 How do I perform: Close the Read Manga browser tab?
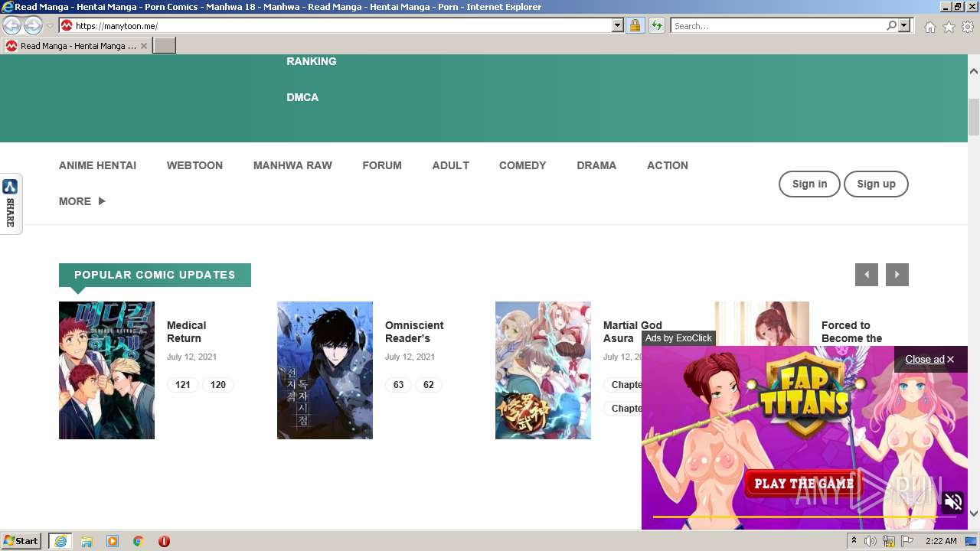[x=144, y=46]
